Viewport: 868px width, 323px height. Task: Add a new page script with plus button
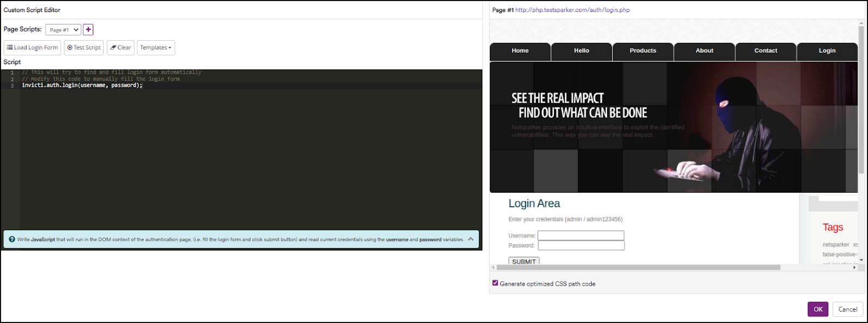coord(88,29)
